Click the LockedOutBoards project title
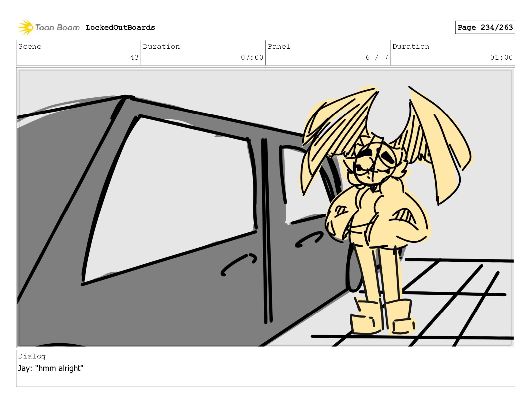 click(120, 27)
